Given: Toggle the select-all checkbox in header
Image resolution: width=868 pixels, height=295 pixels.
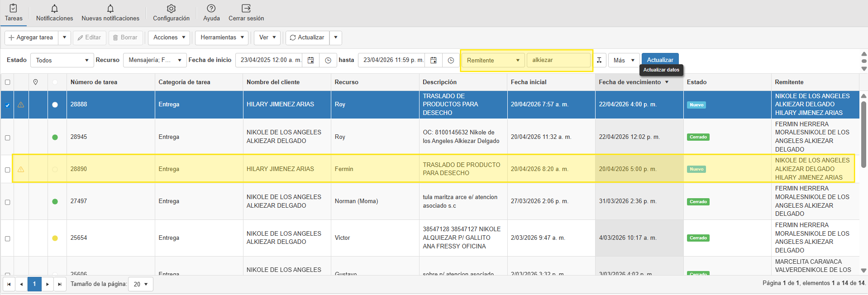Looking at the screenshot, I should pos(7,82).
